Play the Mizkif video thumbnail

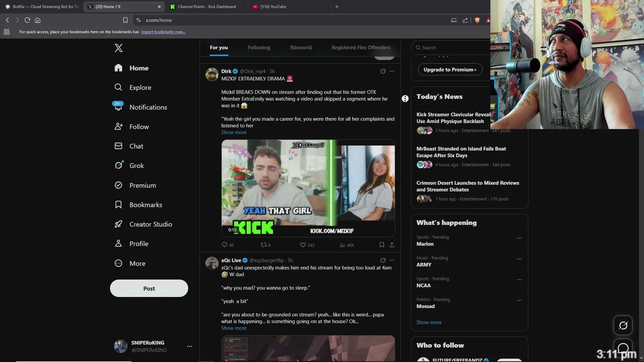308,188
